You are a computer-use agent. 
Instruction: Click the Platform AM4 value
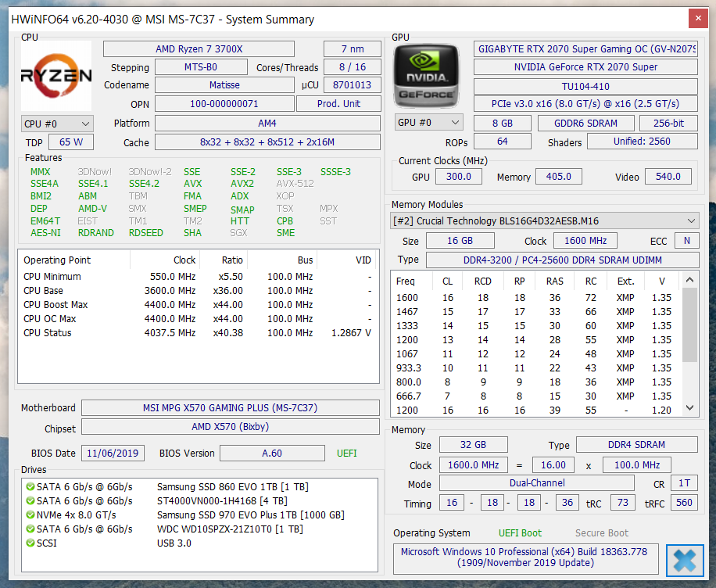267,124
